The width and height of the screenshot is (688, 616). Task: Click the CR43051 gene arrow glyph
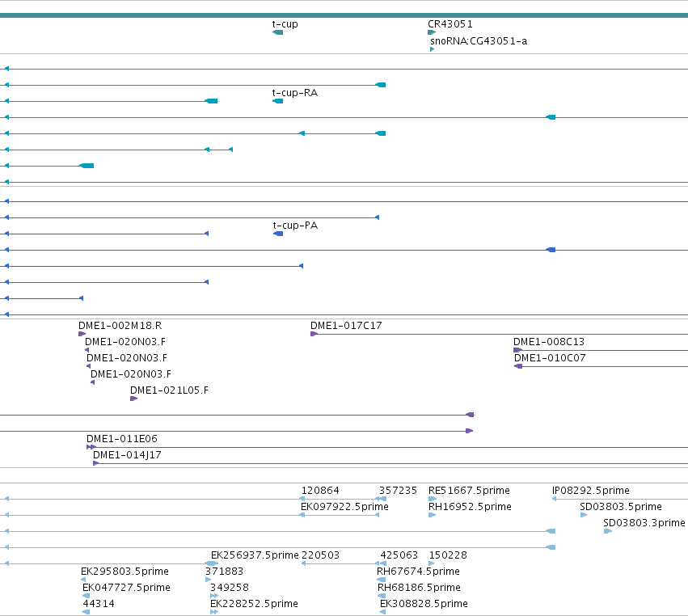coord(432,32)
